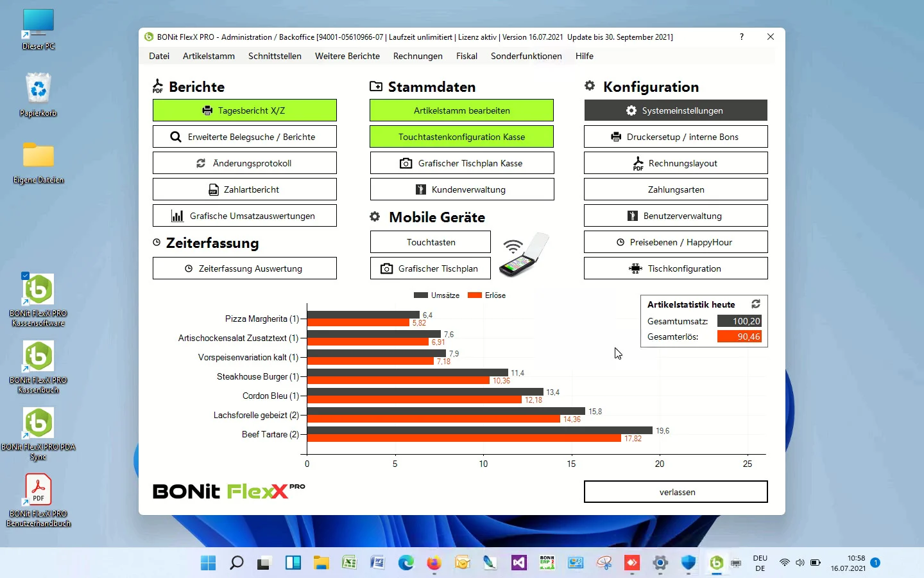Click the help question mark in title bar

click(x=742, y=37)
